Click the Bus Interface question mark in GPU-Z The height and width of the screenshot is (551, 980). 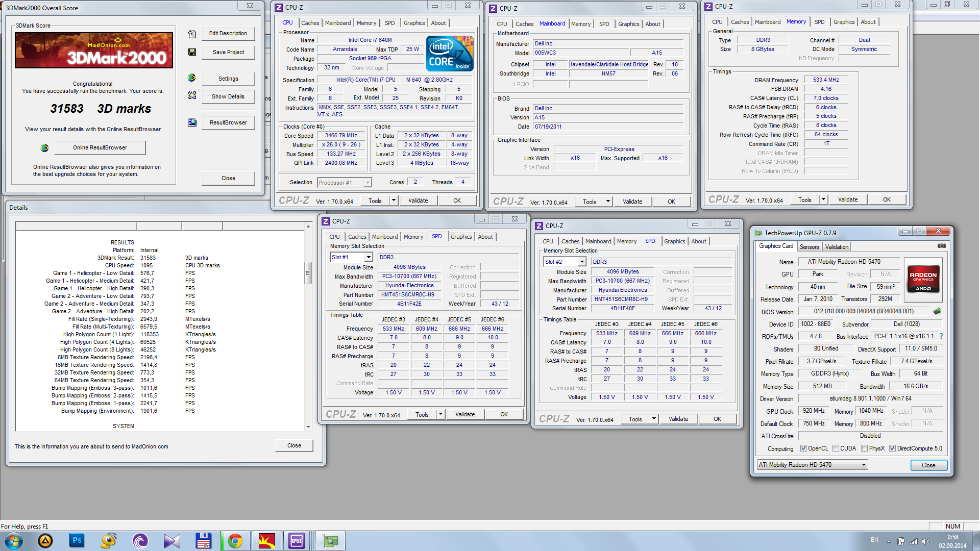[x=941, y=336]
